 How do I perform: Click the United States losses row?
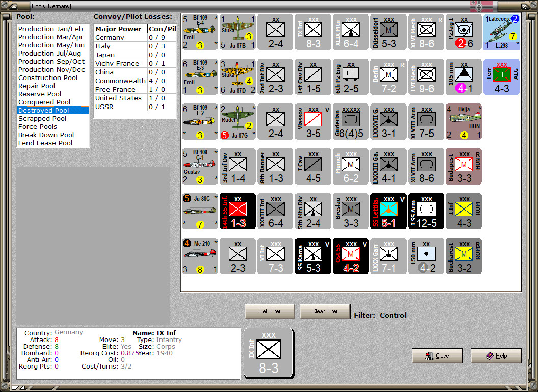[x=136, y=98]
